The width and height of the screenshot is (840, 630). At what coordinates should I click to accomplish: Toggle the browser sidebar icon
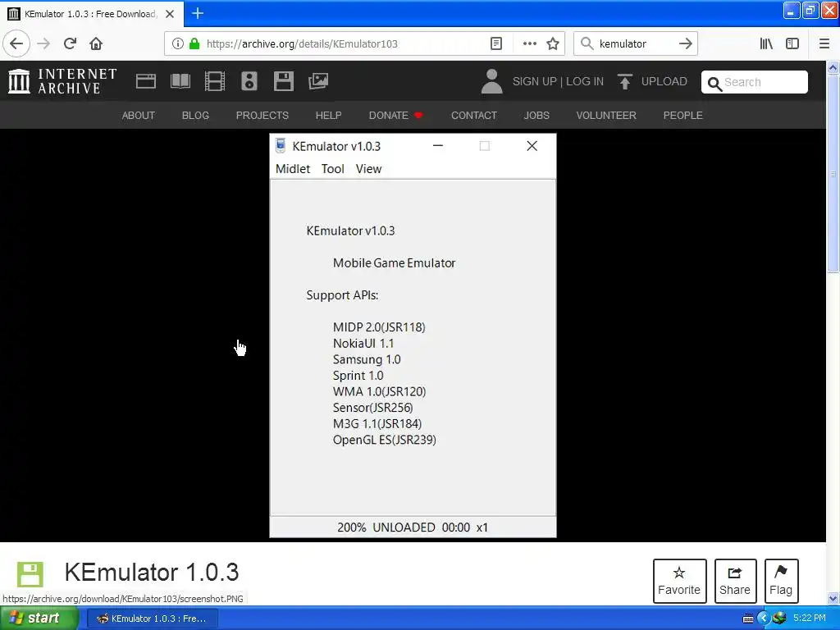792,43
